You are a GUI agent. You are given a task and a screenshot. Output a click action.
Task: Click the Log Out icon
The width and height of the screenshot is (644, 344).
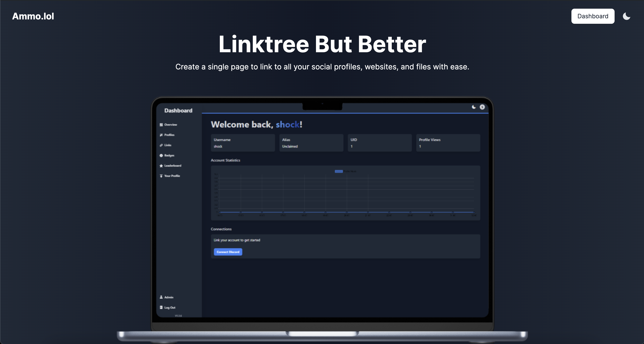pos(161,307)
